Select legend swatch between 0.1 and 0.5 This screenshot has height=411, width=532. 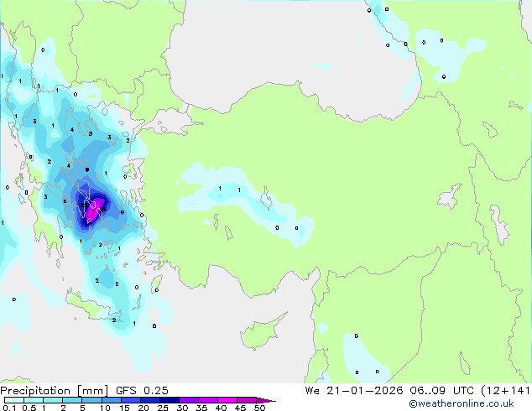click(13, 400)
